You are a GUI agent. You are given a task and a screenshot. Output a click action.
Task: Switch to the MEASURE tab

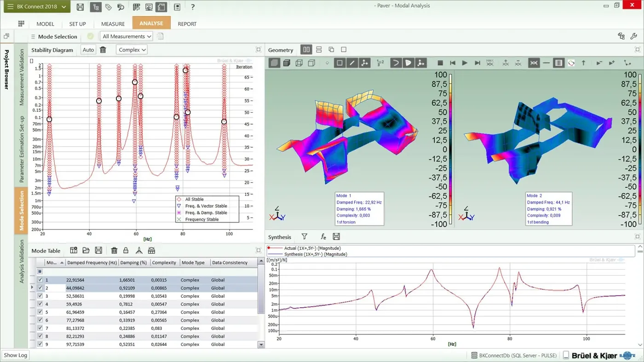(113, 23)
